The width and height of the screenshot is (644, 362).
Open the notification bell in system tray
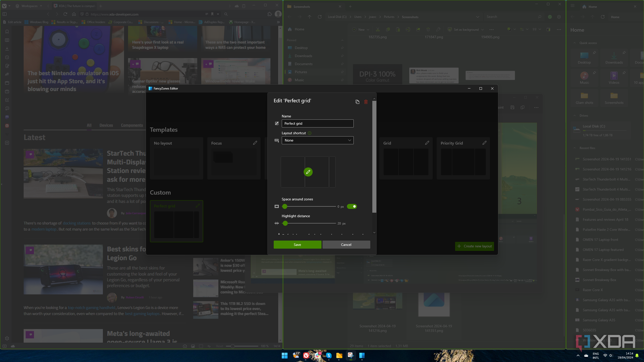coord(637,355)
